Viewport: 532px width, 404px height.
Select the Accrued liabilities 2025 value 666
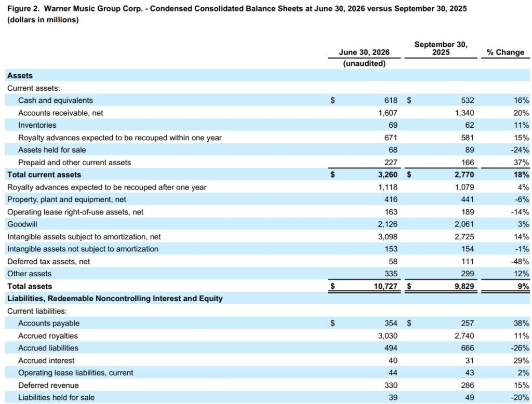(x=468, y=348)
